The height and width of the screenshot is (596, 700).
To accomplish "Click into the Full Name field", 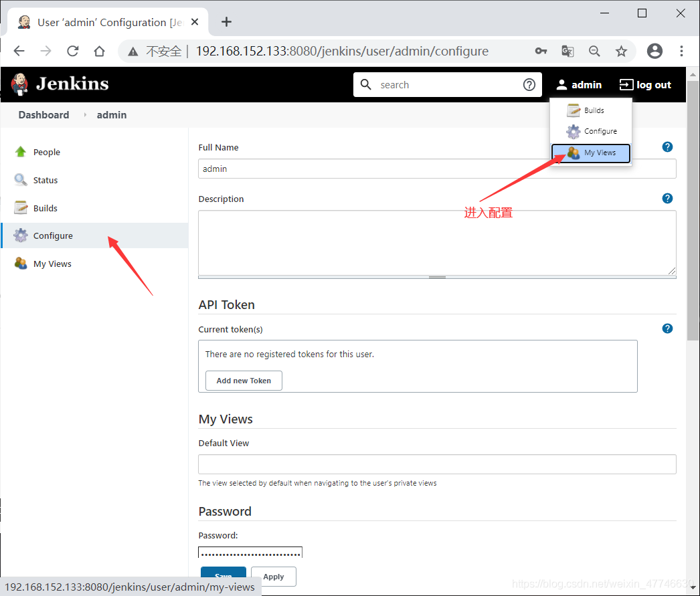I will coord(437,169).
